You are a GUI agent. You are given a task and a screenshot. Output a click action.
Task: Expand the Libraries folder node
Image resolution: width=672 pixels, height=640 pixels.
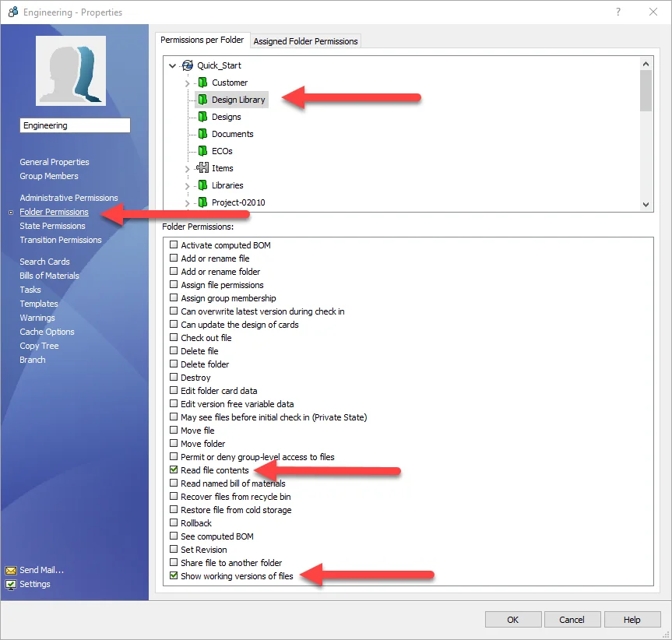click(x=188, y=186)
